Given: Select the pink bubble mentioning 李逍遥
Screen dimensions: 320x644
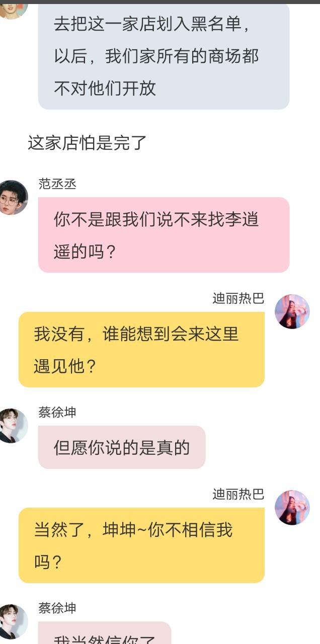Looking at the screenshot, I should (x=164, y=235).
